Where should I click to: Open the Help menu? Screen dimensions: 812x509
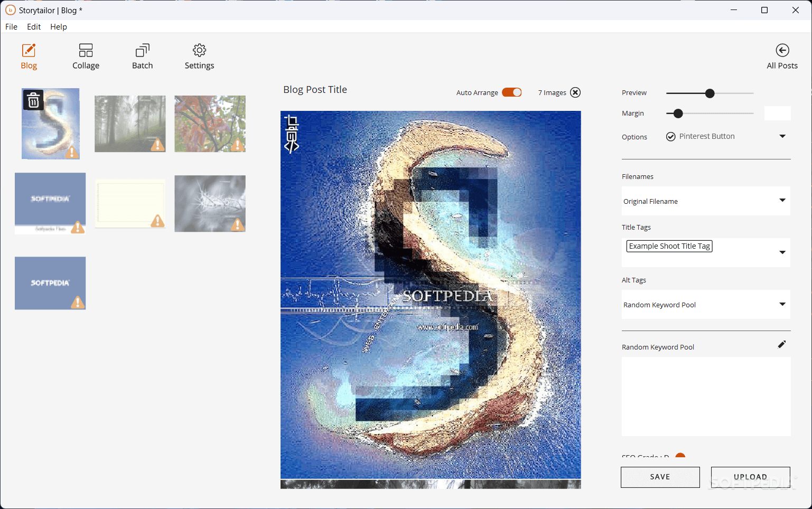[x=59, y=26]
